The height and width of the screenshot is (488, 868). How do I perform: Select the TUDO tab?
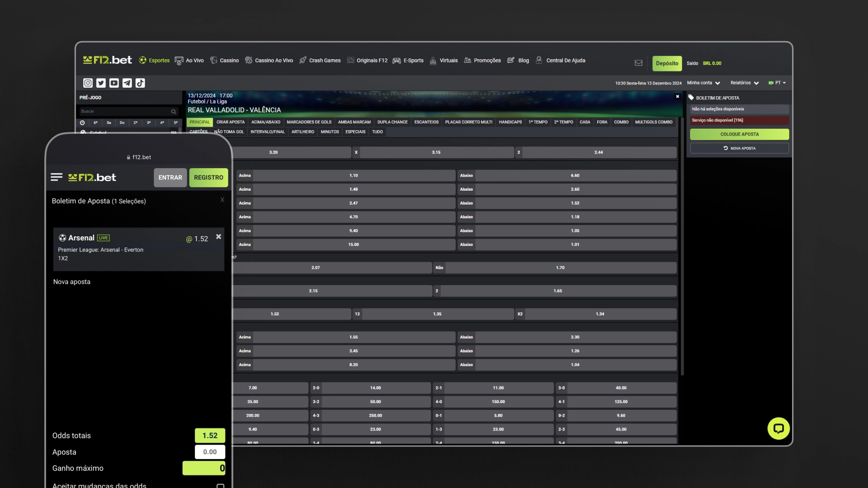click(x=377, y=132)
